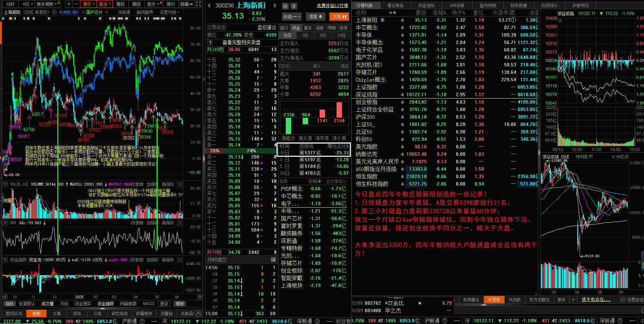Zoom out chart with the minus icon
This screenshot has width=644, height=324.
[x=76, y=4]
